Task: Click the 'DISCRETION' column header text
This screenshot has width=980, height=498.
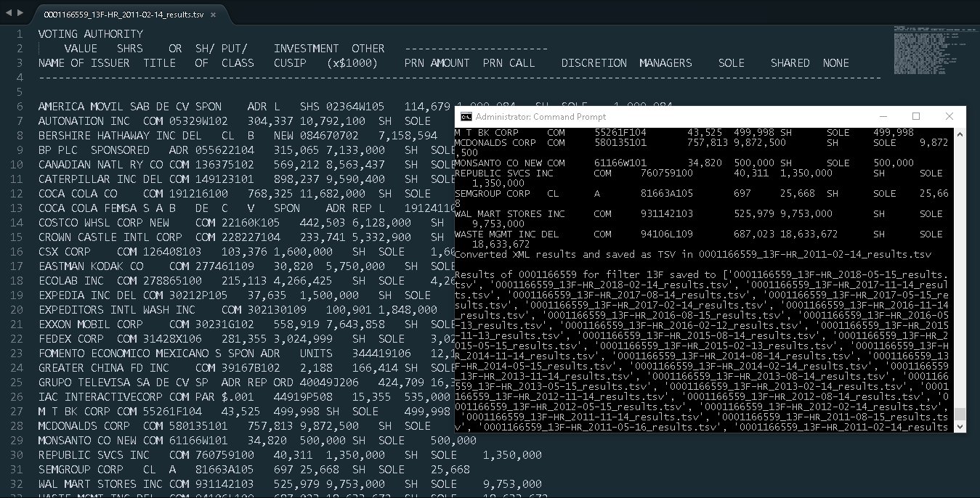Action: coord(594,63)
